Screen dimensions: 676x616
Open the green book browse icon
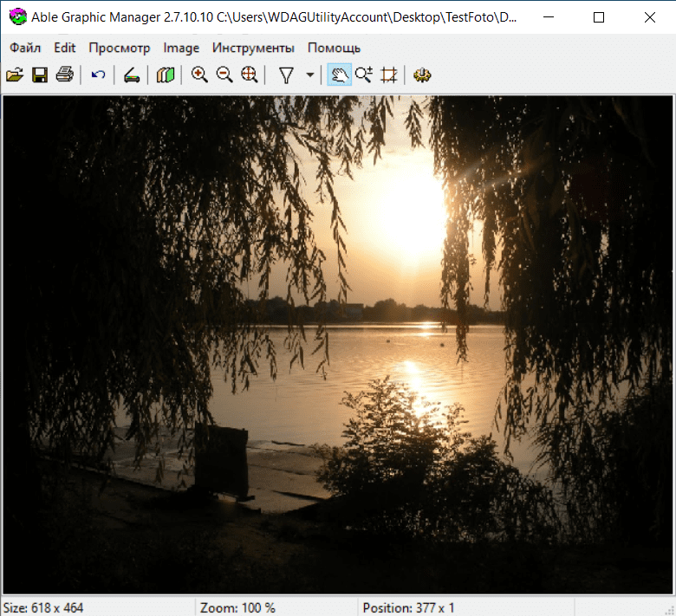166,75
